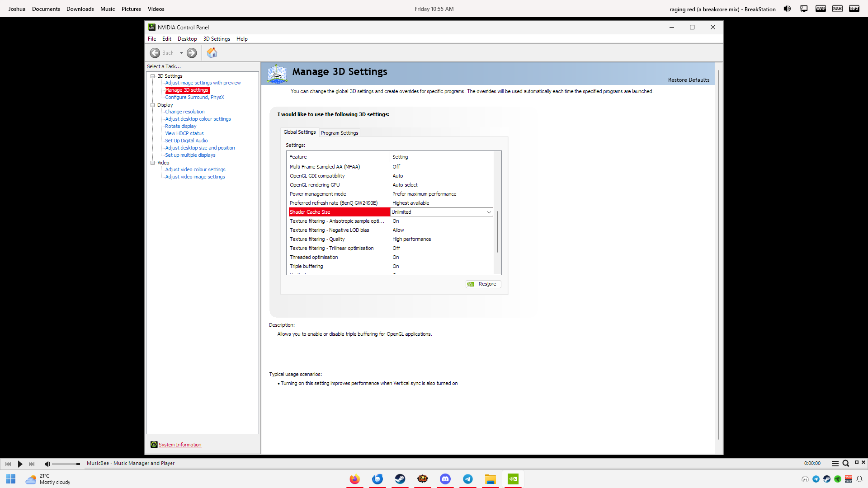This screenshot has height=488, width=868.
Task: Open Thunderbird from the taskbar
Action: 377,479
